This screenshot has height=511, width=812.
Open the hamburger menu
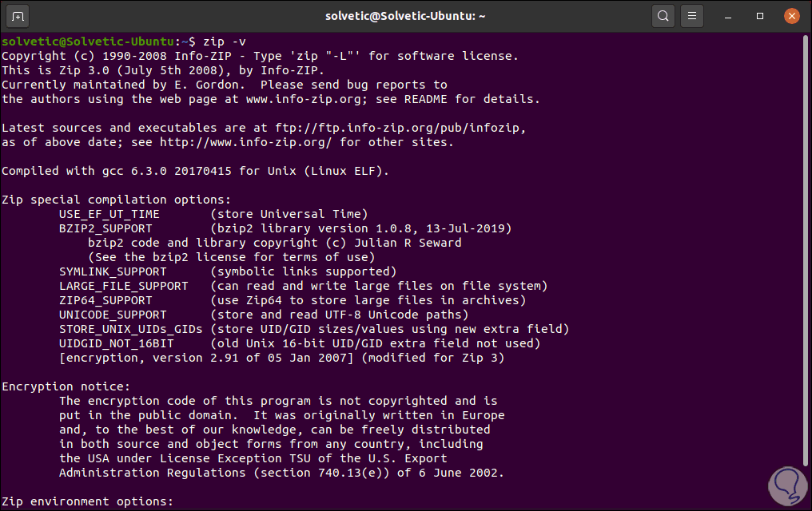(693, 15)
